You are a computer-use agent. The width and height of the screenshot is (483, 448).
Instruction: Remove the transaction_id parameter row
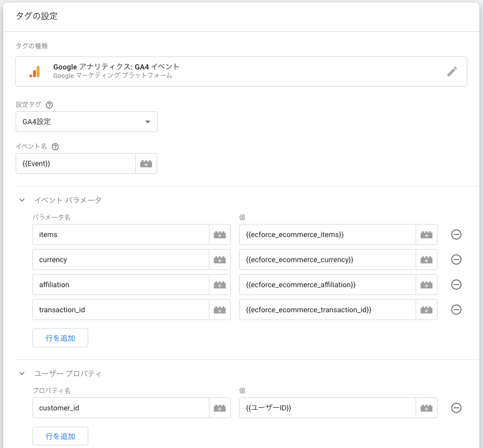[x=456, y=309]
